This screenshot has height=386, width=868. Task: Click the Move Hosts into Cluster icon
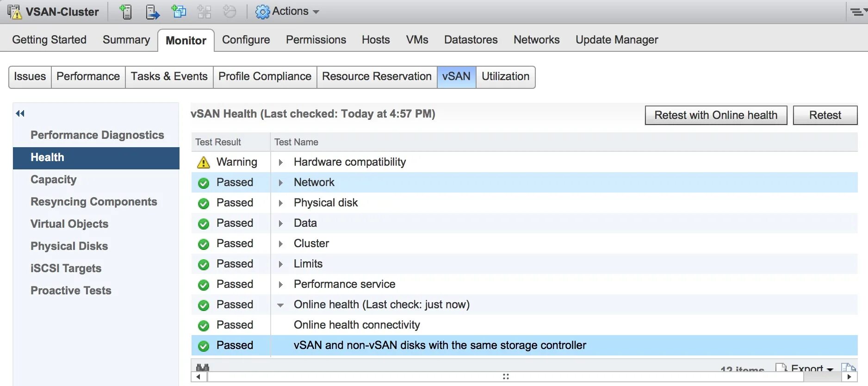(152, 12)
